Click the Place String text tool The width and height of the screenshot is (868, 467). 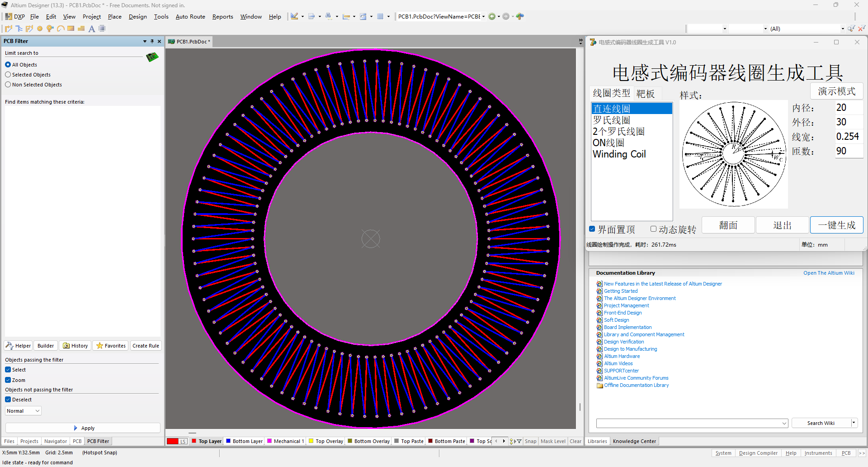(x=91, y=29)
